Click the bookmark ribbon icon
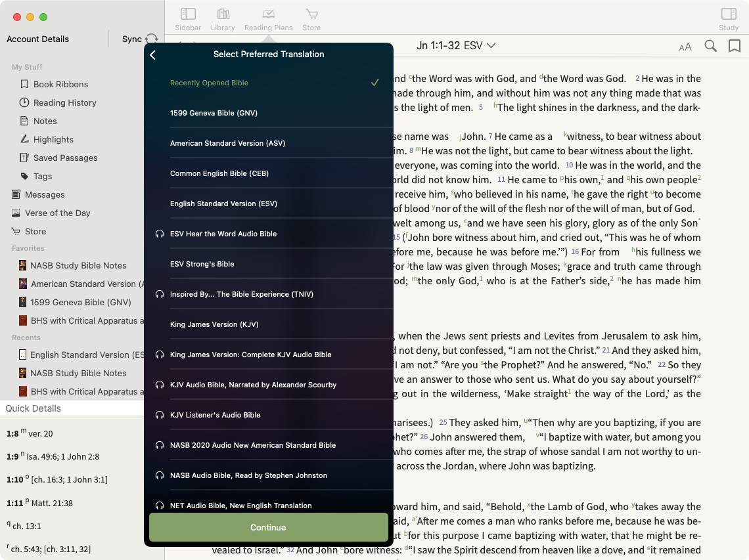 (x=734, y=46)
